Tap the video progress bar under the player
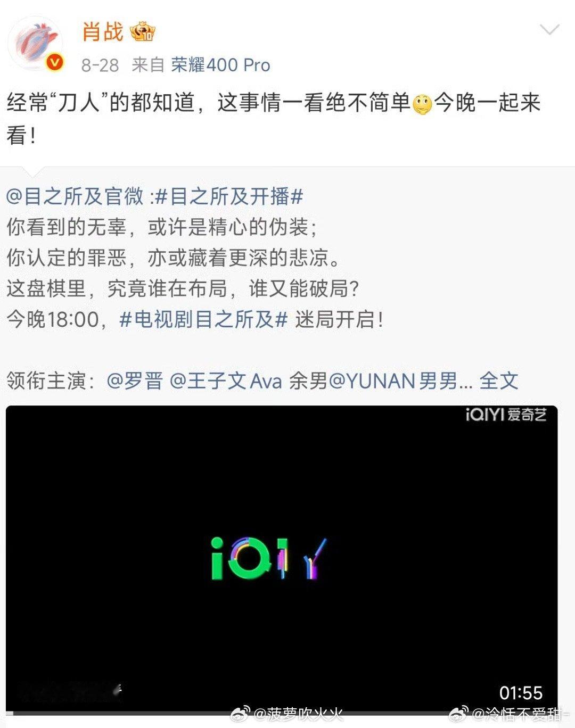 (x=282, y=713)
